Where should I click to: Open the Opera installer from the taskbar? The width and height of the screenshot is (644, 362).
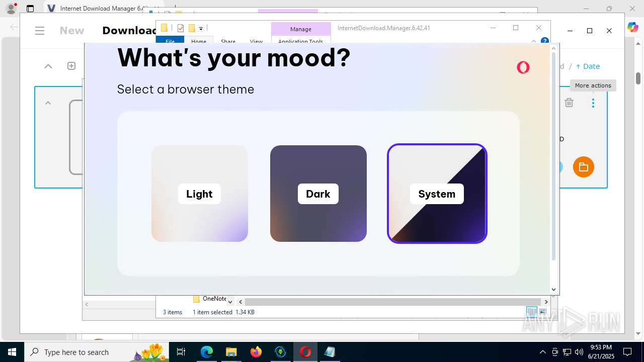click(x=305, y=352)
